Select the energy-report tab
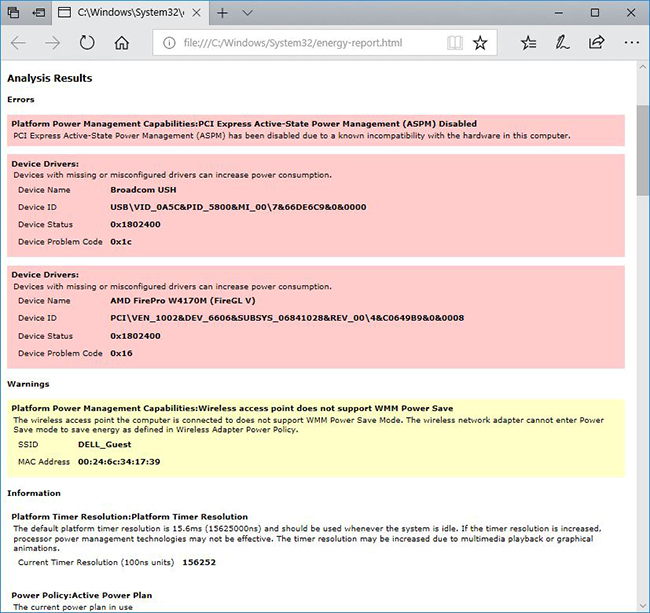Viewport: 650px width, 613px height. coord(120,13)
